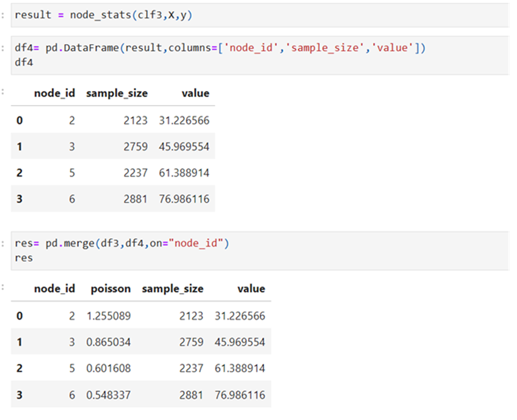Click the poisson value 1.255089
Screen dimensions: 517x420
[x=110, y=316]
